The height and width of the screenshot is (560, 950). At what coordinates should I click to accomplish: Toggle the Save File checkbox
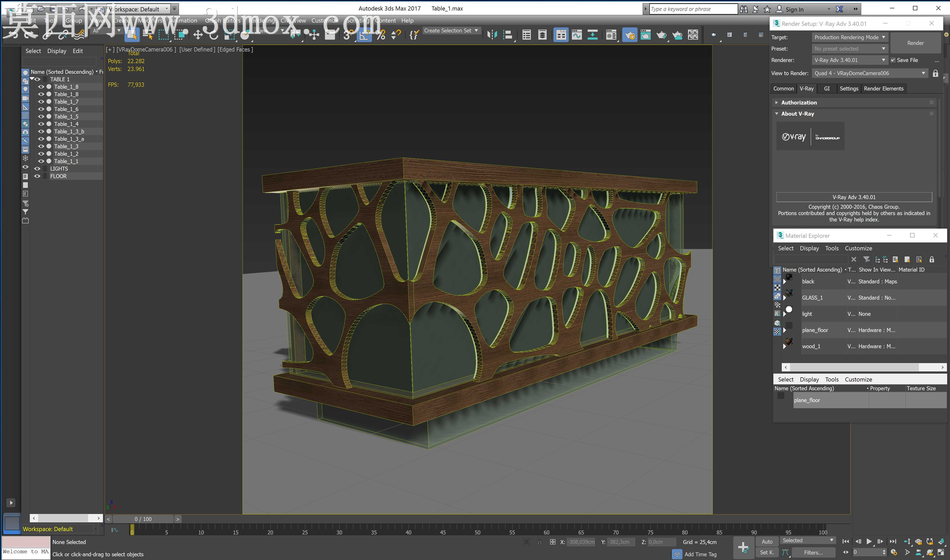[893, 60]
